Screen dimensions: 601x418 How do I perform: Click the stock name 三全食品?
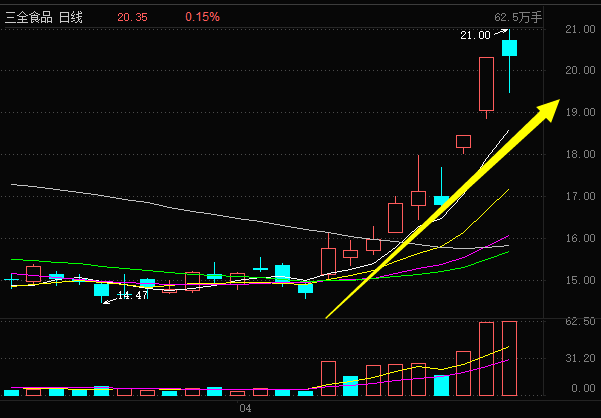click(29, 18)
